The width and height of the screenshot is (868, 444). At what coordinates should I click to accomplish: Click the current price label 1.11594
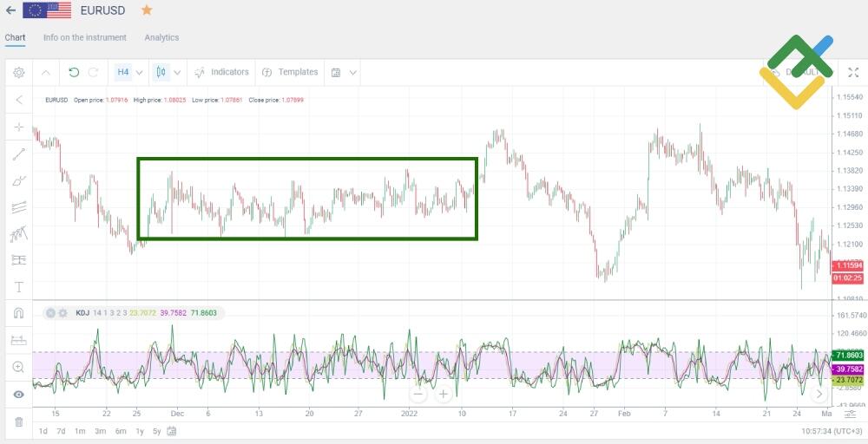(x=847, y=266)
